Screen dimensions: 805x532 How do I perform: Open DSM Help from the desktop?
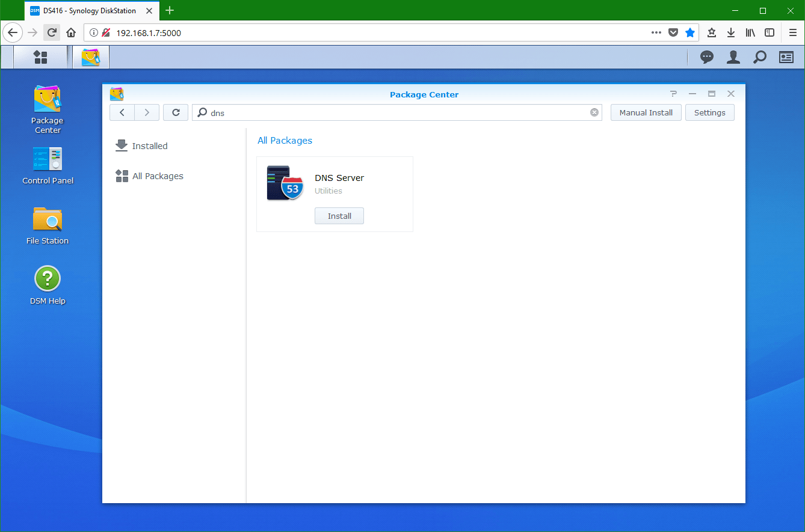click(x=47, y=277)
